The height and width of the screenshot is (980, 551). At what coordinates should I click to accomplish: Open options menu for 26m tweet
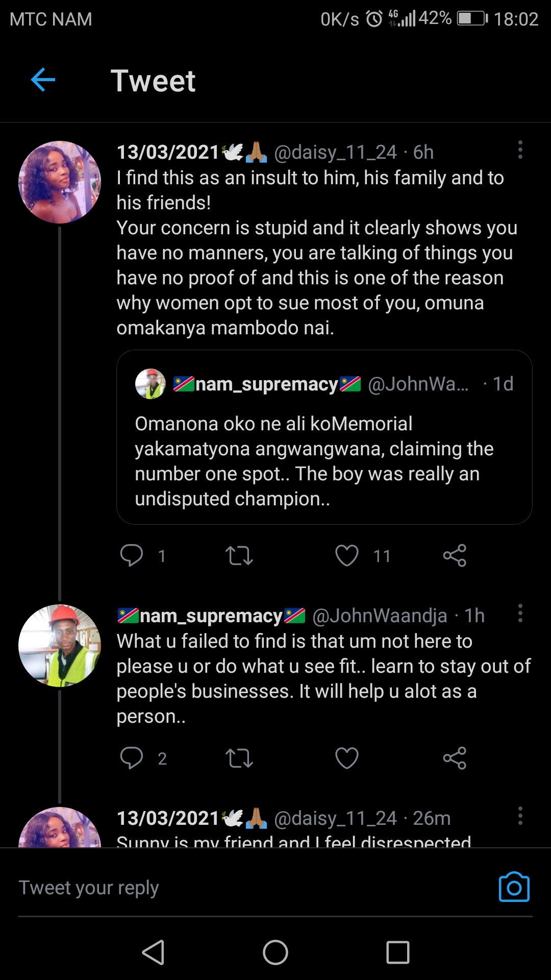(520, 816)
